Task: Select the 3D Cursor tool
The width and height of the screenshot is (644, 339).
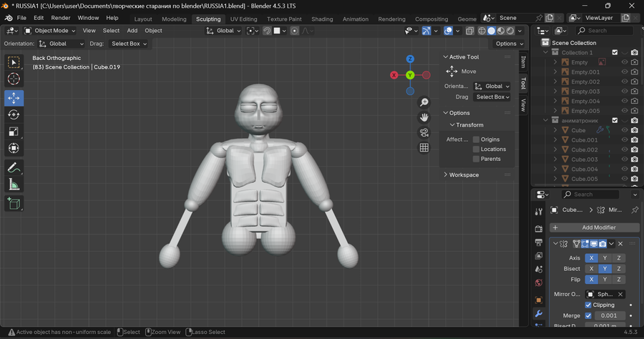Action: tap(14, 79)
